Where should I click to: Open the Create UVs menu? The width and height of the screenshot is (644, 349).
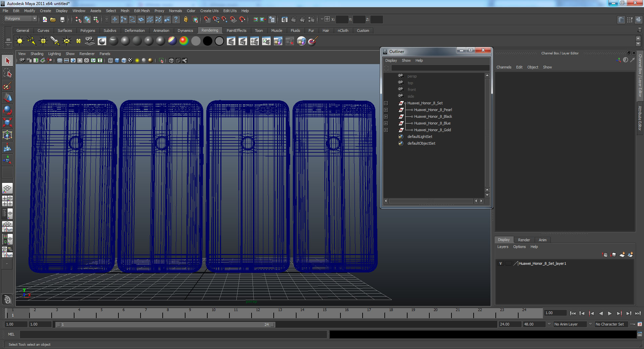point(209,11)
